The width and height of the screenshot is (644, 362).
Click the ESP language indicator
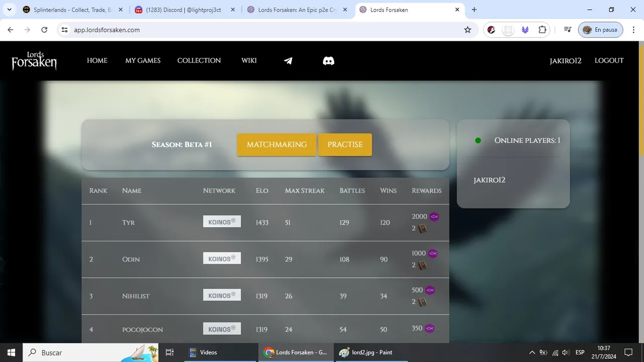pyautogui.click(x=580, y=352)
